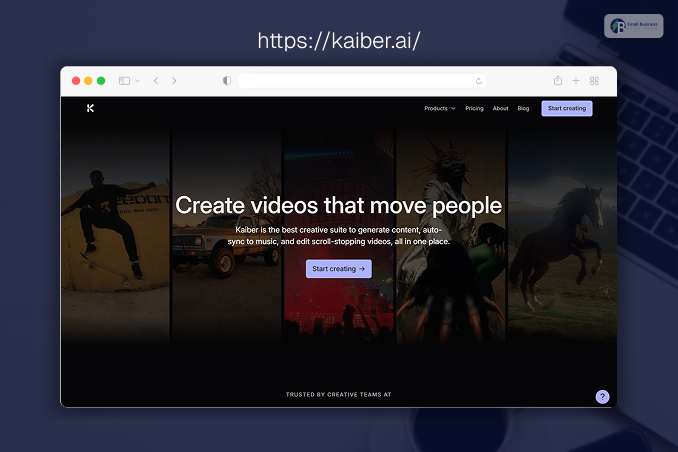This screenshot has width=678, height=452.
Task: Click the browser share icon
Action: [558, 80]
